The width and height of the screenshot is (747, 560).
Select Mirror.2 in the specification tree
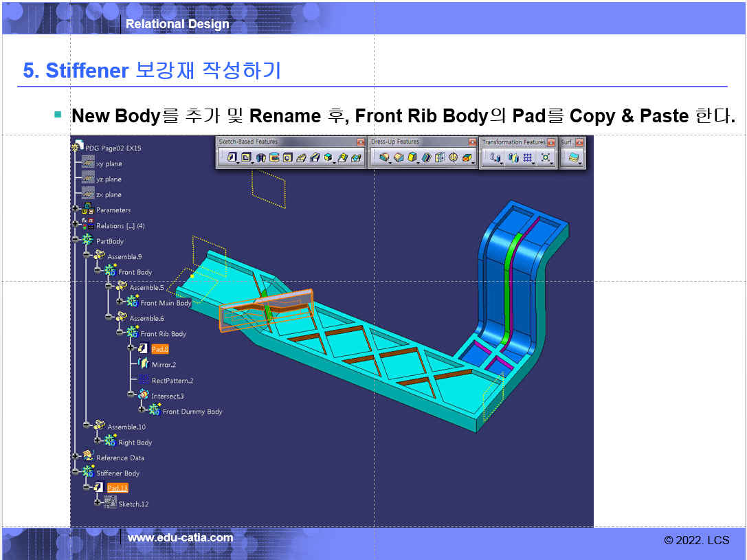164,365
